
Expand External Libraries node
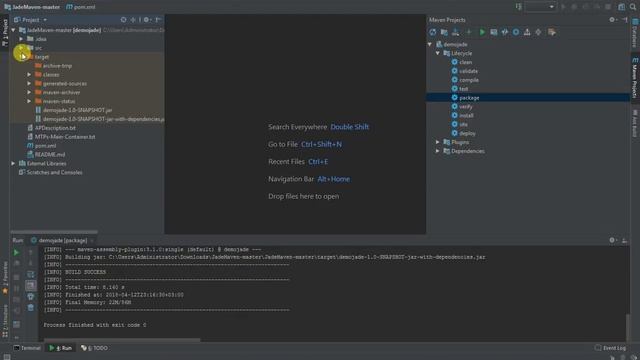pyautogui.click(x=13, y=163)
